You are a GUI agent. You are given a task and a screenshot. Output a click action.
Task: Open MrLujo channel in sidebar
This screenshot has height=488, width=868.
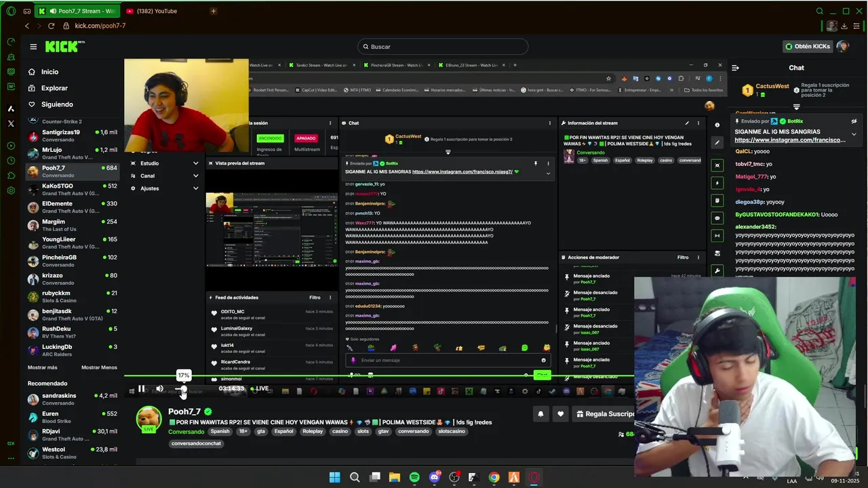pyautogui.click(x=73, y=153)
